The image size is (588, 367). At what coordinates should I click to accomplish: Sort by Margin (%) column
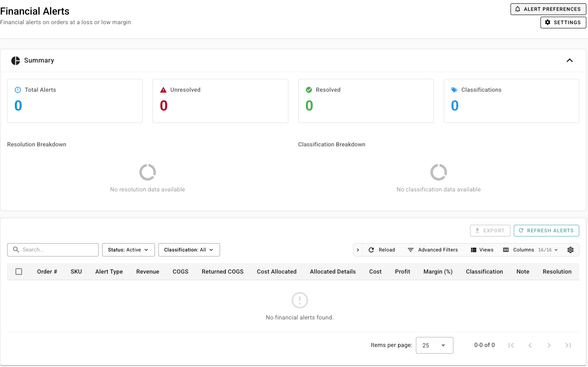438,271
